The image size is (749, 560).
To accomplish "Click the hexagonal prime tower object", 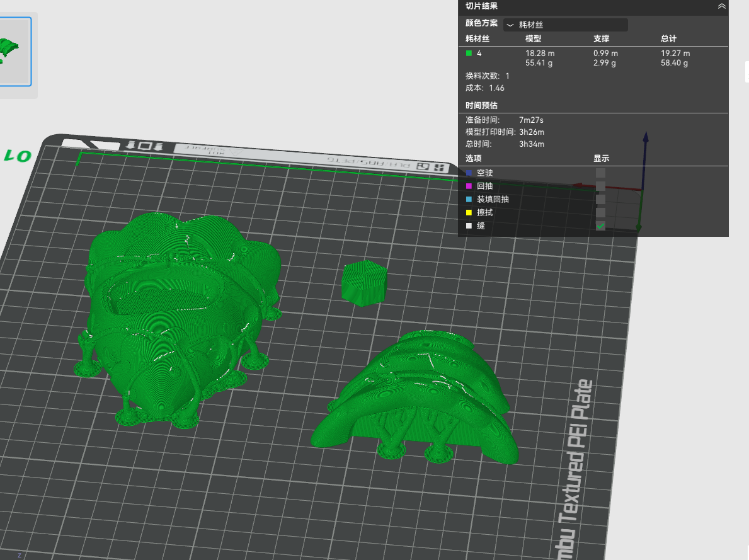I will [365, 283].
